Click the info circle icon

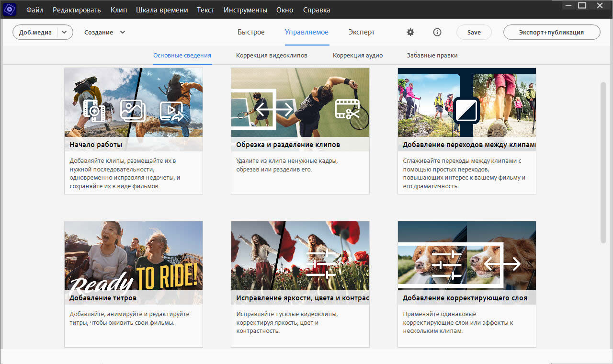coord(437,32)
